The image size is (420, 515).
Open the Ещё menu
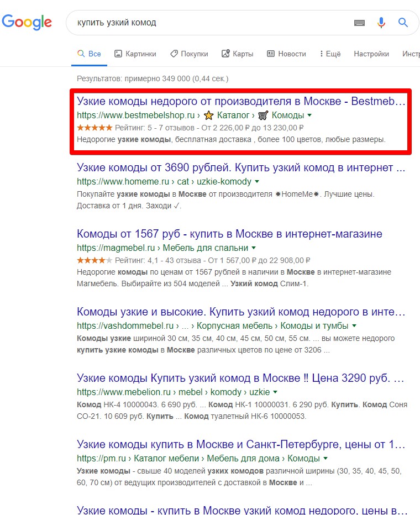click(x=330, y=54)
